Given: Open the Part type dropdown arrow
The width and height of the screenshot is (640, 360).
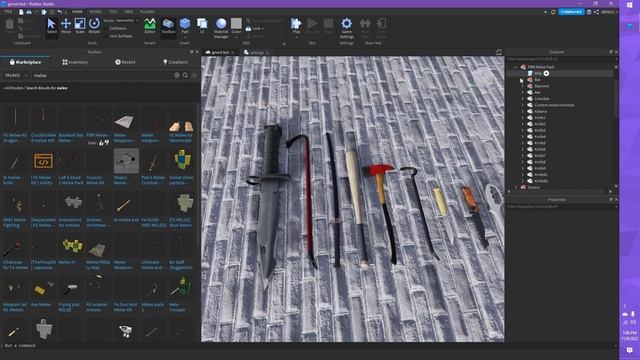Looking at the screenshot, I should [x=185, y=37].
